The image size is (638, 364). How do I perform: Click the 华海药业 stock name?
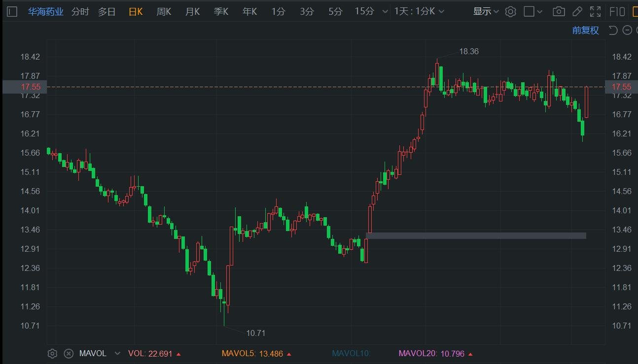pos(45,12)
